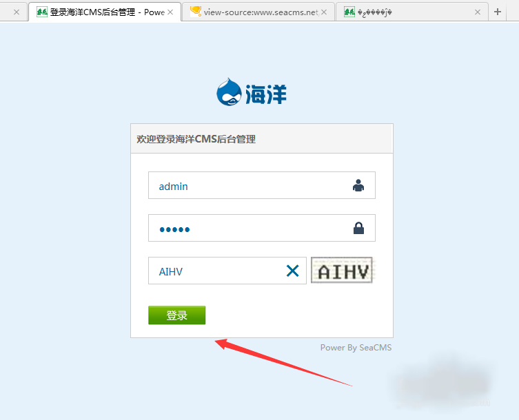Click favicon of the view-source tab
The width and height of the screenshot is (519, 420).
(196, 12)
